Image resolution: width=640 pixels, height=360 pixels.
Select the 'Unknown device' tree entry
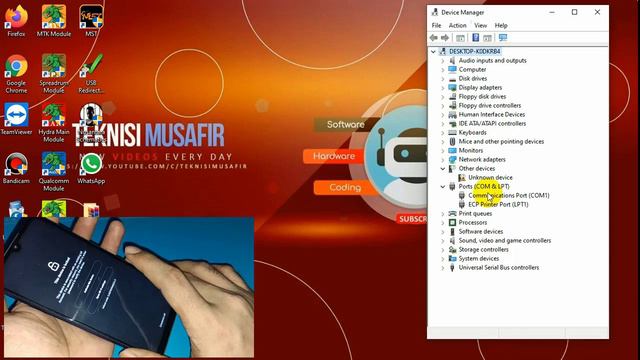[490, 178]
